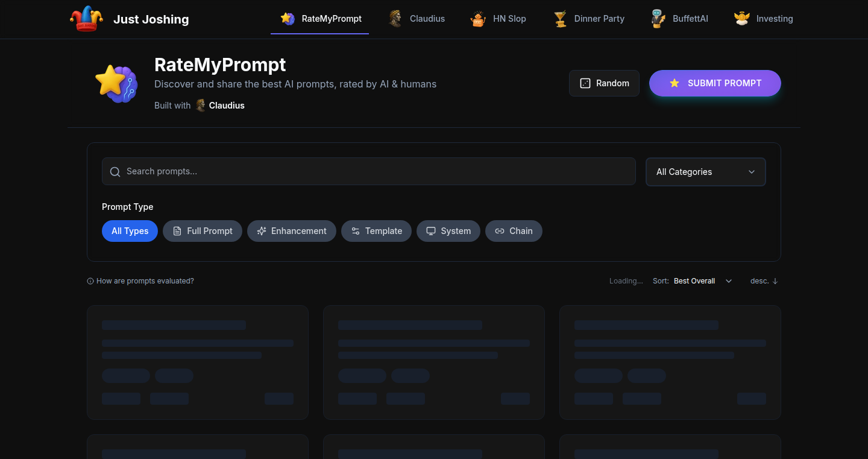Filter by Chain type
Screen dimensions: 868x459
(514, 231)
